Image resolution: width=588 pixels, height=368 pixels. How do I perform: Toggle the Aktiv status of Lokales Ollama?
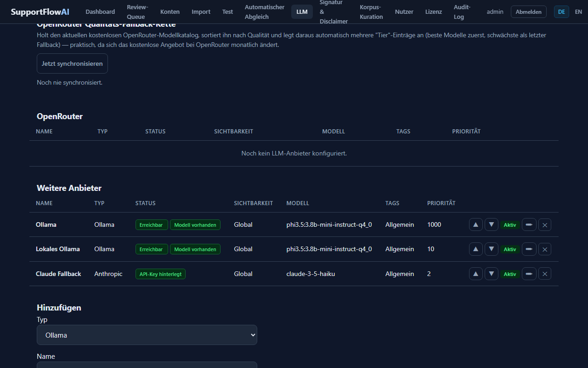(x=510, y=249)
